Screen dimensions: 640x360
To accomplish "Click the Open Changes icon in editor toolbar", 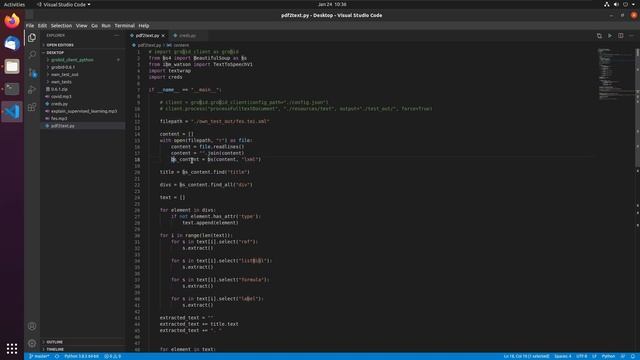I will point(599,36).
